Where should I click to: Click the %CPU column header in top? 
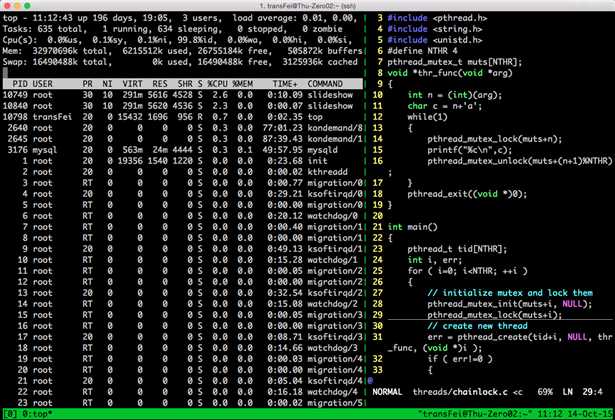218,84
